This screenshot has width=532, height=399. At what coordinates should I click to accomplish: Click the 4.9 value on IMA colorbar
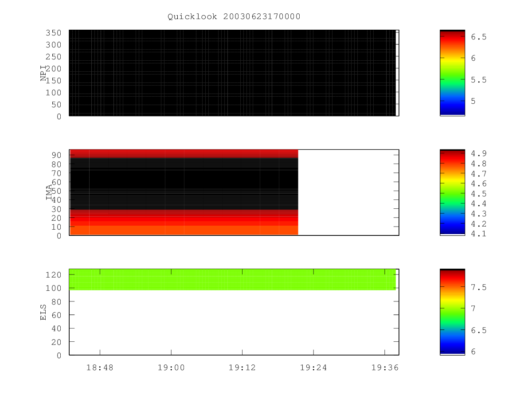click(x=479, y=153)
